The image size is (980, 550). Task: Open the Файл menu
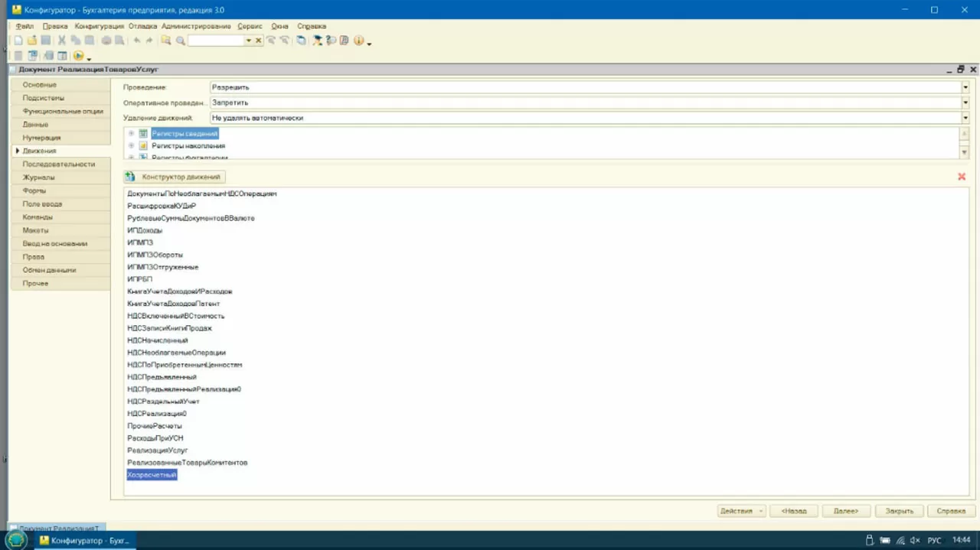click(24, 26)
